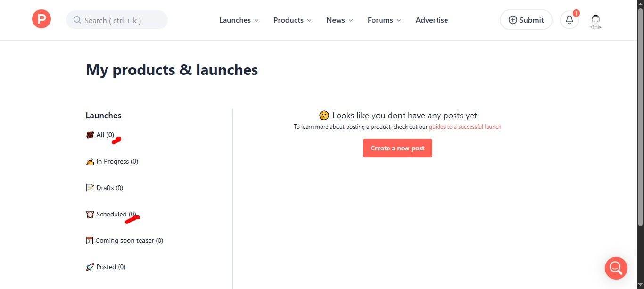Select the Drafts (0) filter
Viewport: 644px width, 289px height.
[105, 188]
